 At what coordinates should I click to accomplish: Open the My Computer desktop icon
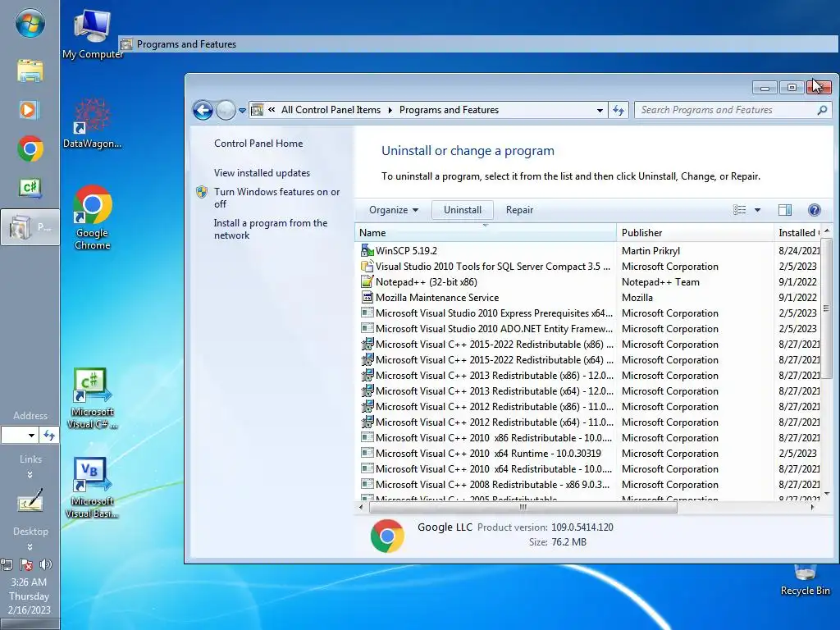(x=93, y=34)
